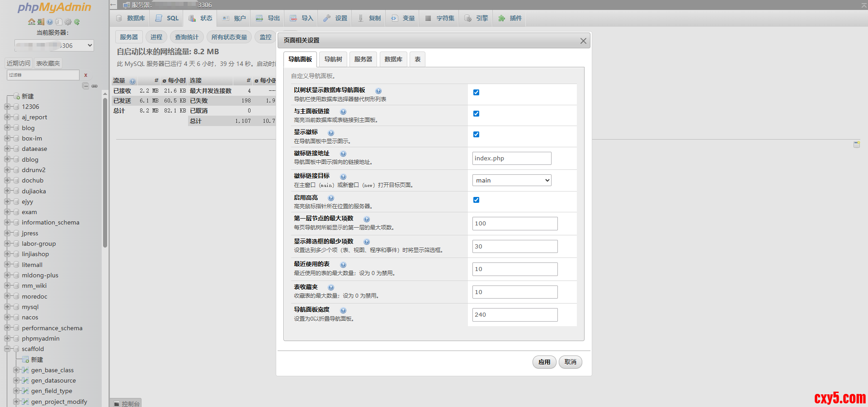868x407 pixels.
Task: Open the navigation panel settings gear icon
Action: coord(68,22)
